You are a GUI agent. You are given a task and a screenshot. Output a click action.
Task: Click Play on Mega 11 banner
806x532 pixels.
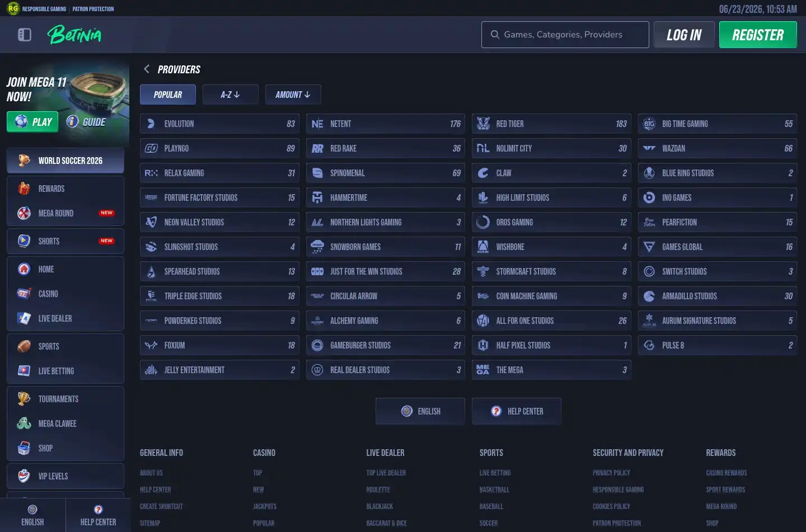[x=32, y=122]
